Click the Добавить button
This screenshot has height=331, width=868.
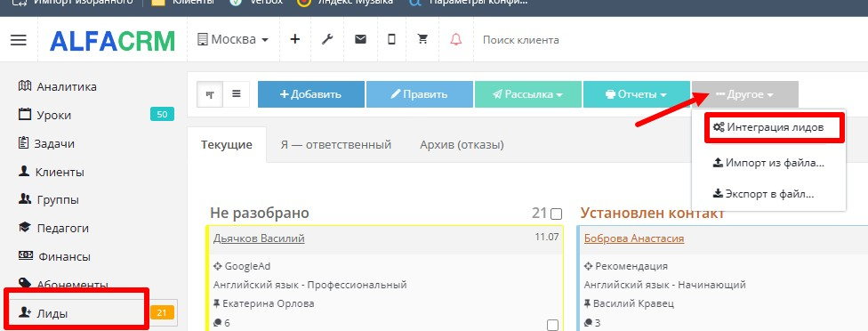[311, 94]
